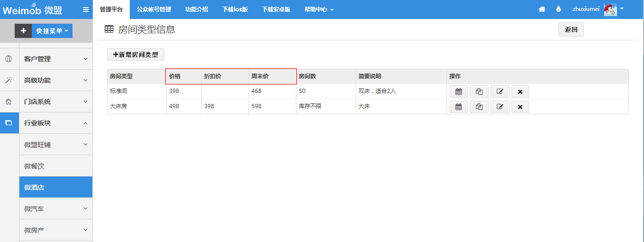Click the copy icon for 大床房 row
This screenshot has width=644, height=242.
click(x=479, y=107)
